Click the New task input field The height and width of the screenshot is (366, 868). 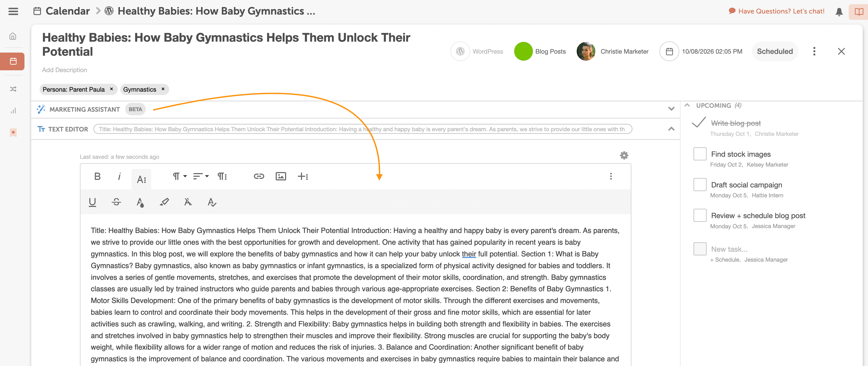pos(729,249)
